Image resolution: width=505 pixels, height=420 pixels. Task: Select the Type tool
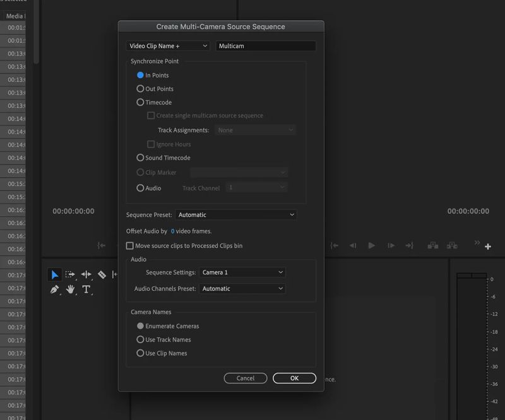coord(85,289)
